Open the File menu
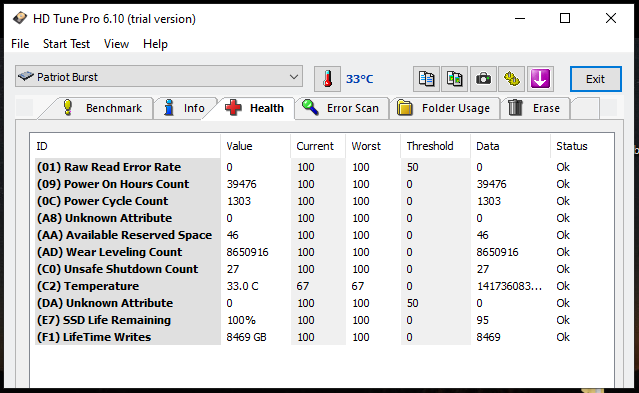This screenshot has width=639, height=393. click(20, 44)
